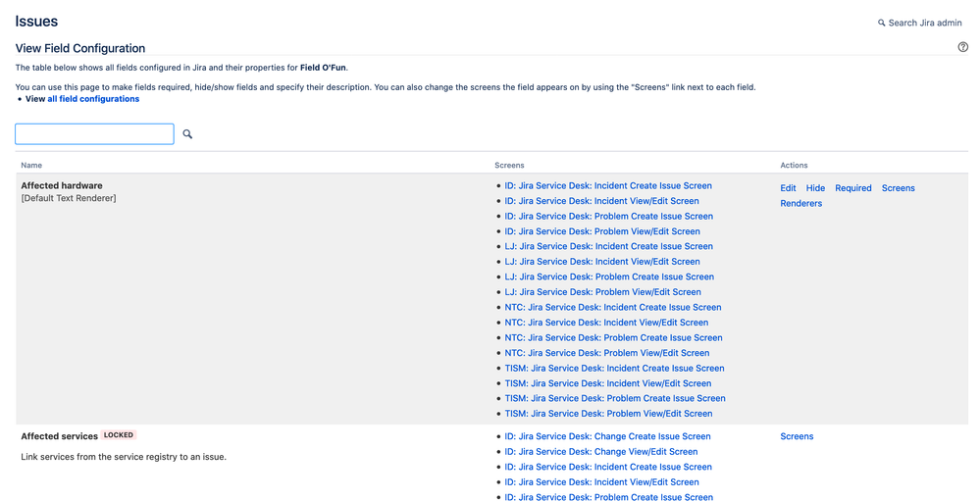The image size is (980, 501).
Task: Open TISM: Incident Create Issue Screen link
Action: pos(614,368)
